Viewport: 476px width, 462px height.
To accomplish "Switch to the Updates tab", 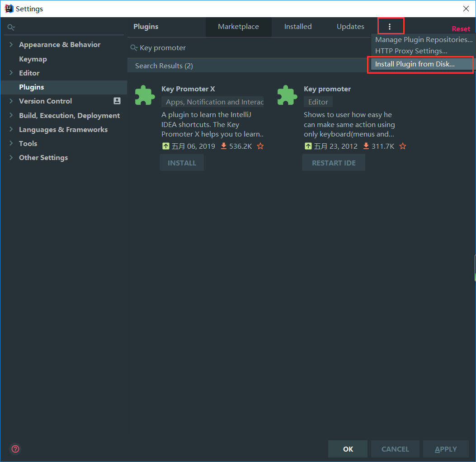I will pos(350,27).
